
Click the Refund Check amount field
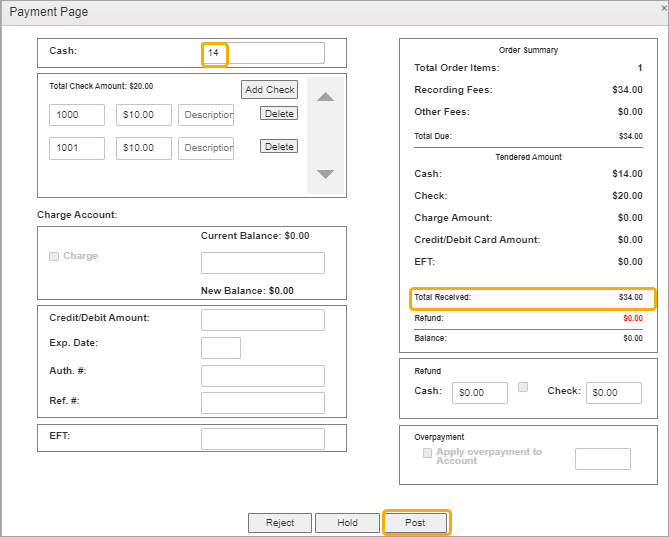(613, 393)
